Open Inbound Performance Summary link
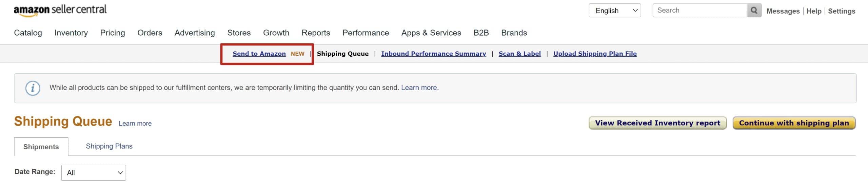 (x=434, y=54)
